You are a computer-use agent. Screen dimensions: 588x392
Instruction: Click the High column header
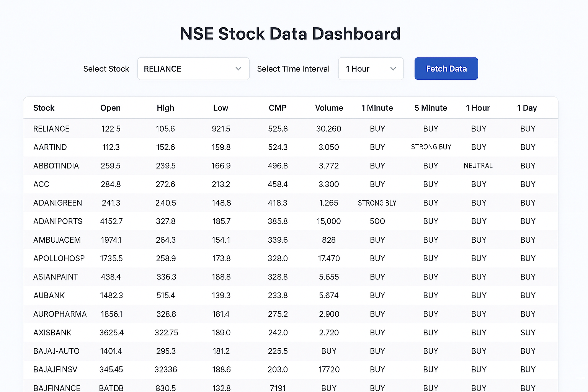(165, 108)
